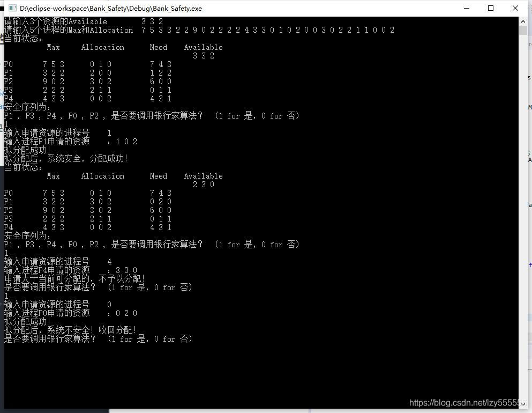This screenshot has width=532, height=413.
Task: Maximize the Bank_Safety.exe console window
Action: pos(491,8)
